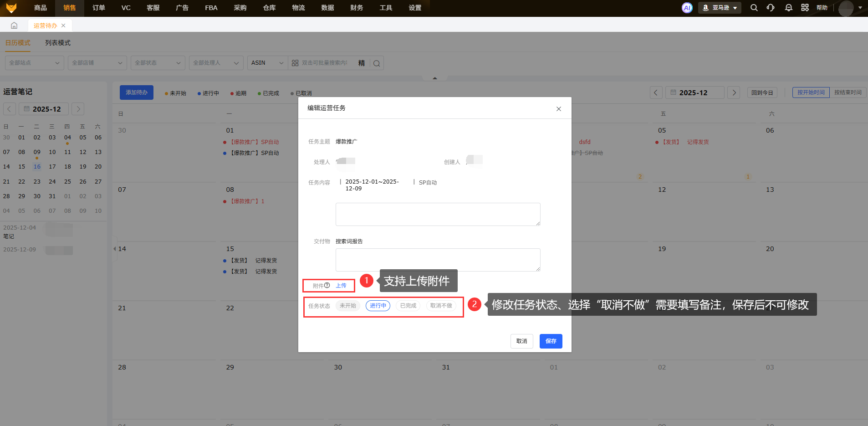Open the 订单 menu

pyautogui.click(x=99, y=8)
